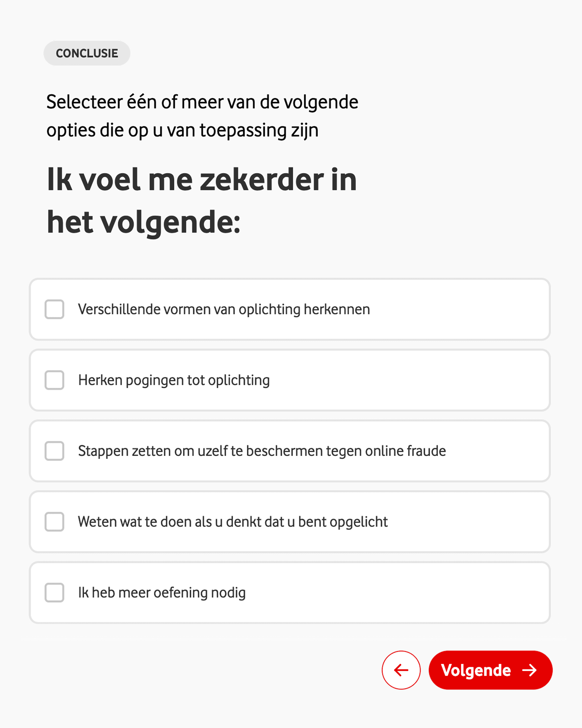Viewport: 582px width, 728px height.
Task: Select the 'Verschillende vormen van oplichting herkennen' label text
Action: pyautogui.click(x=224, y=309)
